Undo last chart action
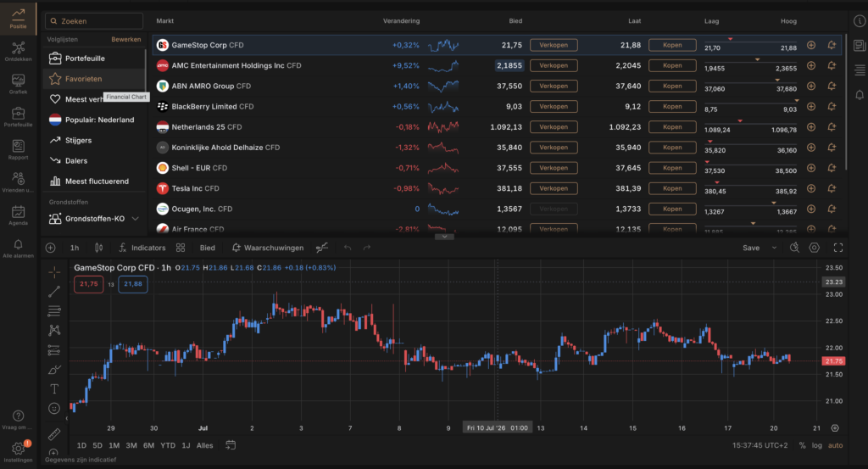Image resolution: width=868 pixels, height=469 pixels. tap(347, 248)
